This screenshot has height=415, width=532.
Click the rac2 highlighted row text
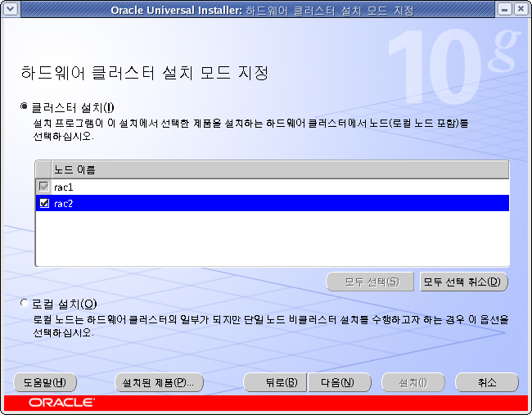point(64,203)
